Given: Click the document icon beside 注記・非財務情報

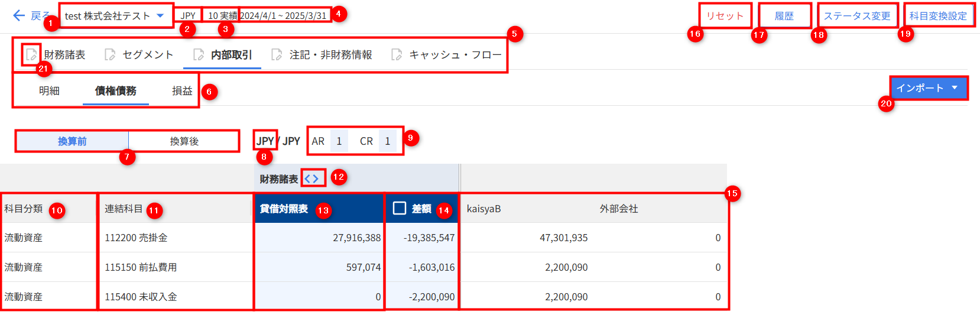Looking at the screenshot, I should pyautogui.click(x=277, y=55).
